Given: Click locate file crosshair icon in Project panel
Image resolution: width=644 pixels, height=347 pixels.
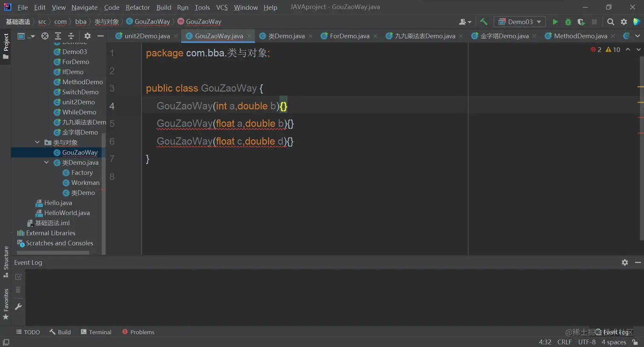Looking at the screenshot, I should coord(45,36).
